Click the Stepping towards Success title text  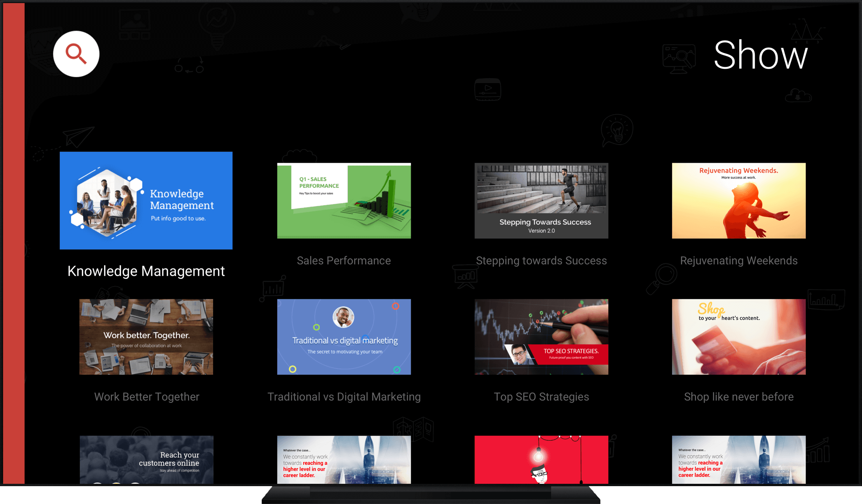click(x=541, y=261)
